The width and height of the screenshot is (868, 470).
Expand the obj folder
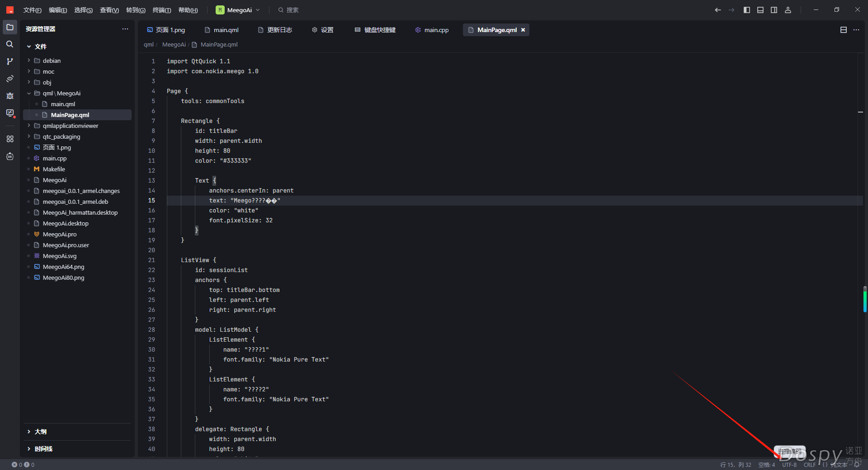click(x=29, y=82)
